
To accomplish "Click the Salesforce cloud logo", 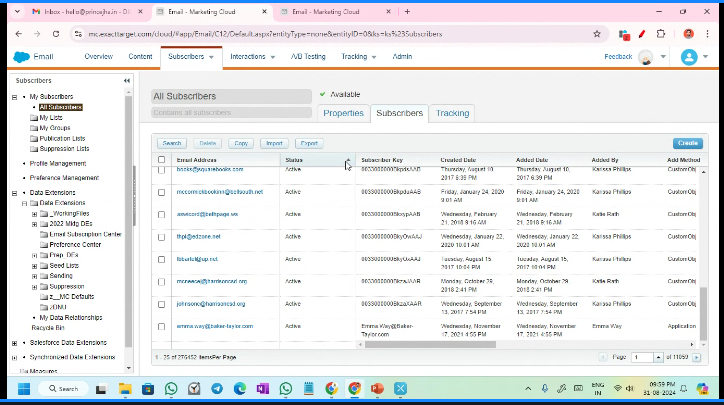I will coord(21,57).
